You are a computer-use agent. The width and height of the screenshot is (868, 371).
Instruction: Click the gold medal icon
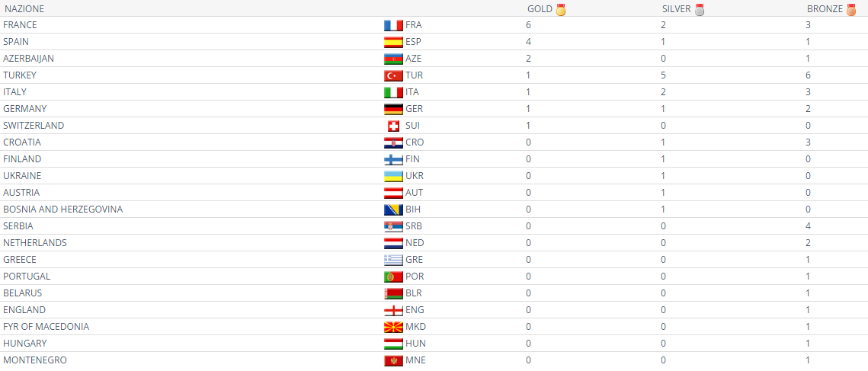tap(561, 10)
